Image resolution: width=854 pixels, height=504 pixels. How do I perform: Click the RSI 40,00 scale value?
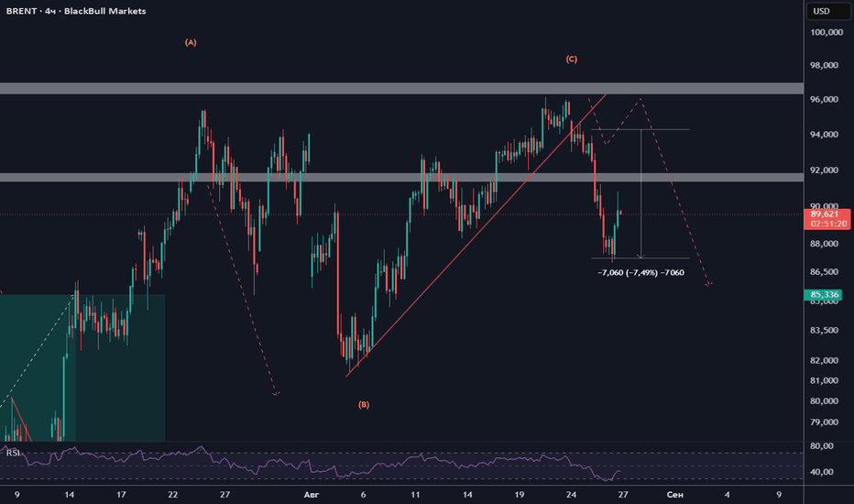[822, 472]
